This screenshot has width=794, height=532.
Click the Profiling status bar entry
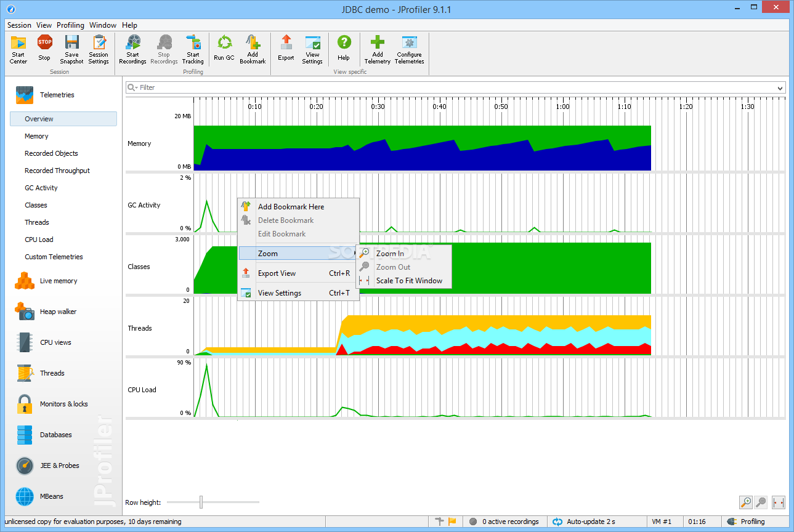coord(753,522)
